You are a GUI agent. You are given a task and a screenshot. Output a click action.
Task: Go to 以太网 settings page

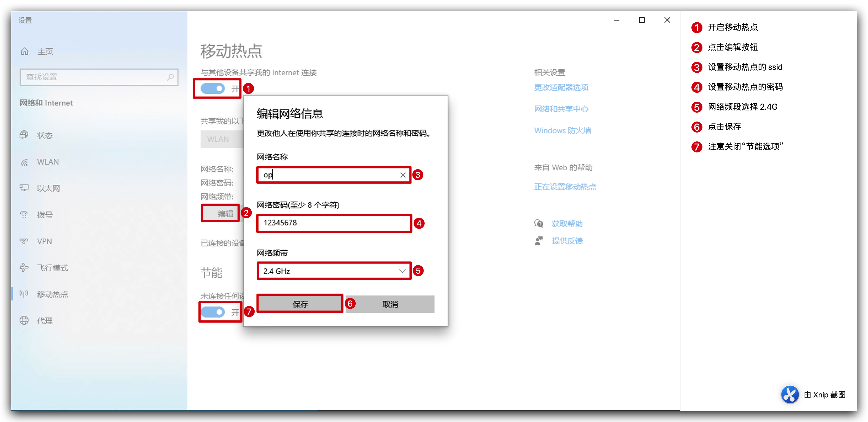click(x=49, y=188)
